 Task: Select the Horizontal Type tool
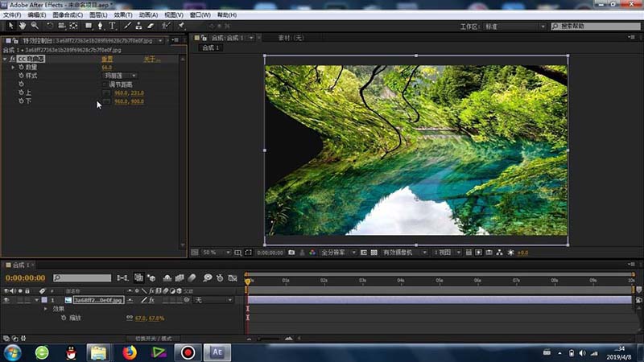[112, 26]
